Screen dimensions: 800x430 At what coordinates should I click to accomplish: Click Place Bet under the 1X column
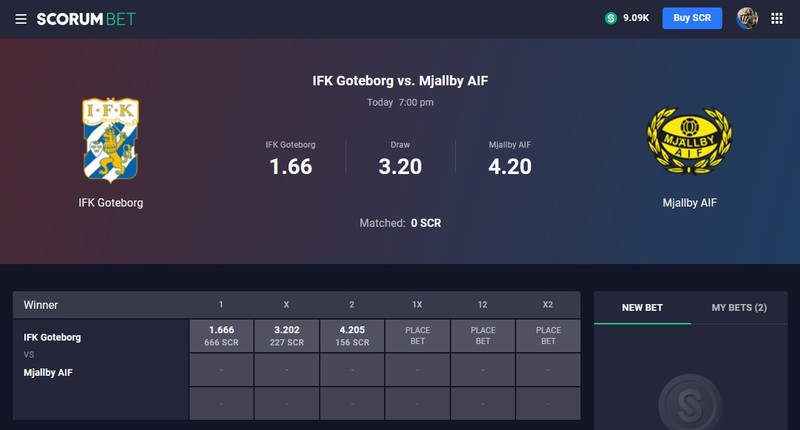tap(417, 336)
